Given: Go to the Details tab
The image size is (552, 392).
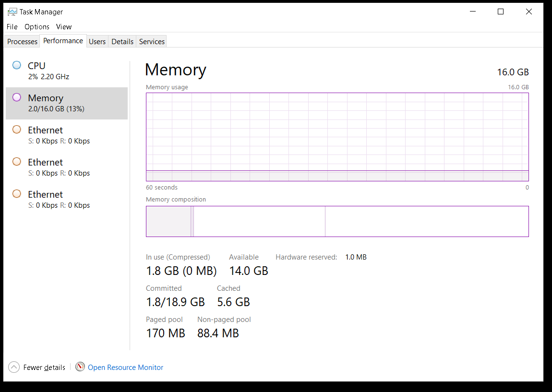Looking at the screenshot, I should pos(122,42).
